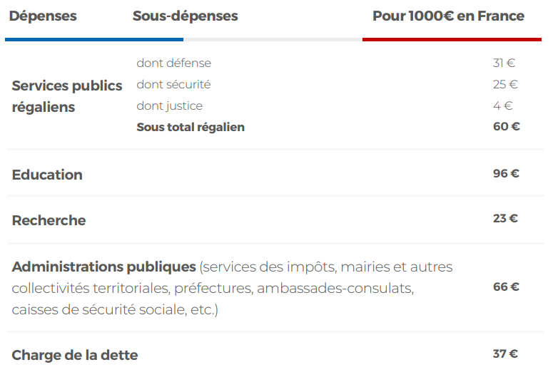Click the 60 € subtotal amount
Screen dimensions: 553x392
(506, 127)
